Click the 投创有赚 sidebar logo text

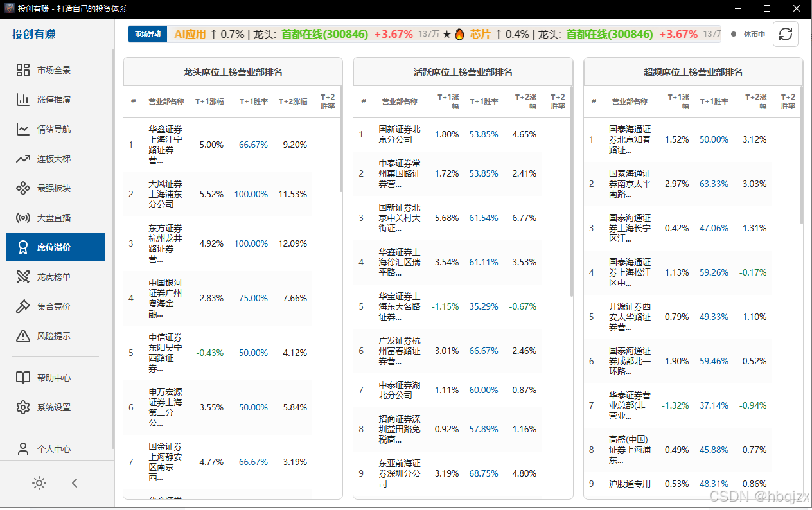click(34, 34)
